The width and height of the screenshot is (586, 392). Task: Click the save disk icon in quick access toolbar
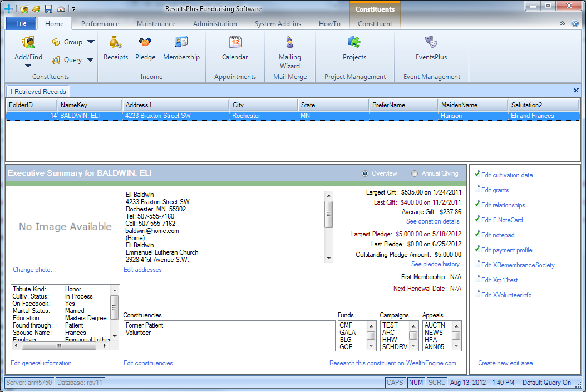[48, 8]
